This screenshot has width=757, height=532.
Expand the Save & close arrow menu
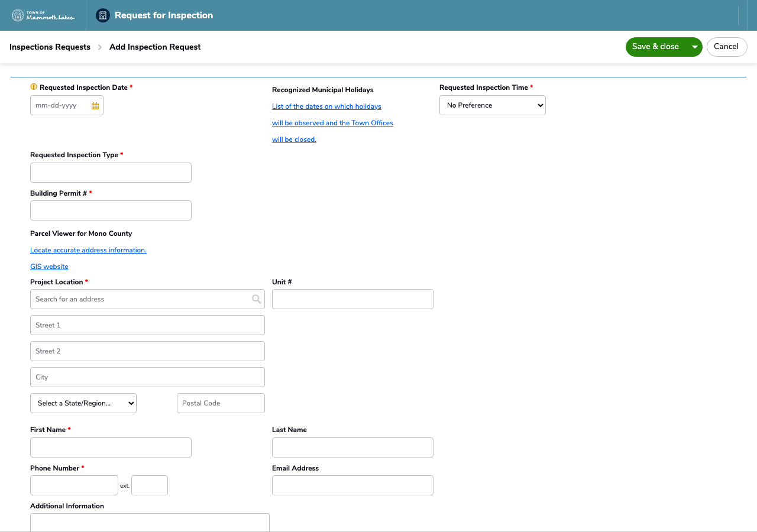tap(695, 47)
